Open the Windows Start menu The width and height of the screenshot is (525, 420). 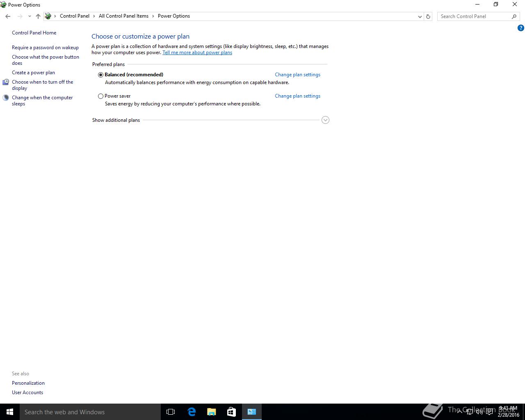coord(10,412)
